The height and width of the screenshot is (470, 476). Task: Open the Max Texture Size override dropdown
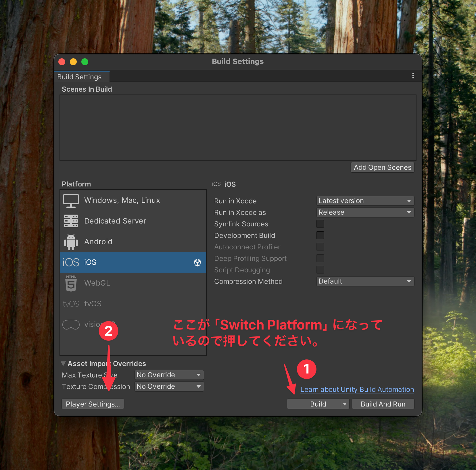click(169, 375)
